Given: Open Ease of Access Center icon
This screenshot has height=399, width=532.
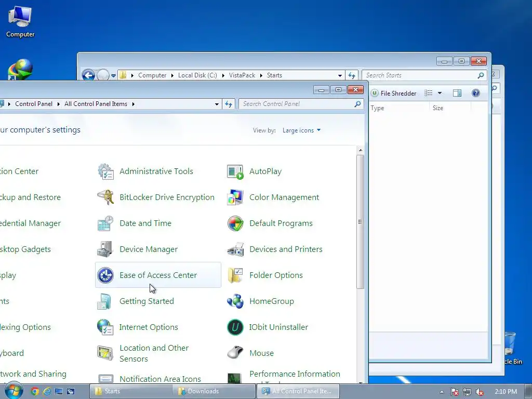Looking at the screenshot, I should 105,275.
